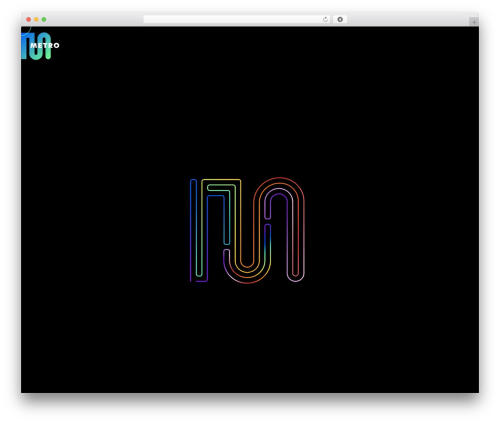500x423 pixels.
Task: Click the rainbow neon M artwork
Action: point(247,230)
